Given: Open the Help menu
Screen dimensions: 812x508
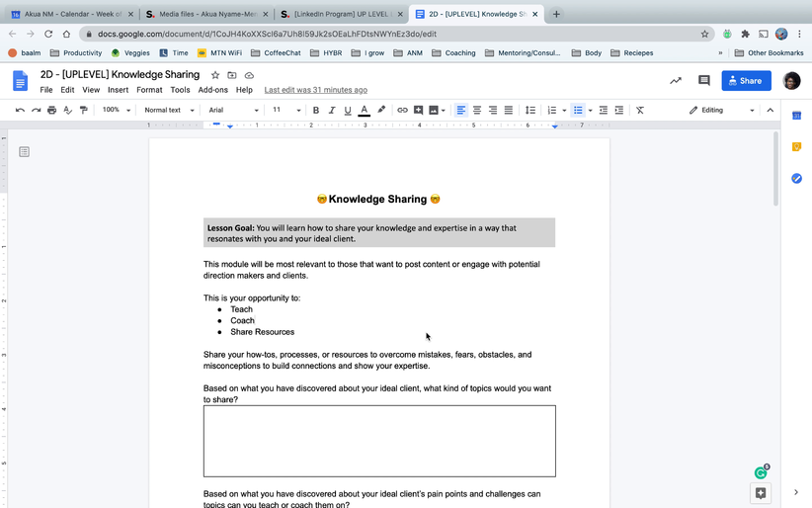Looking at the screenshot, I should click(244, 90).
